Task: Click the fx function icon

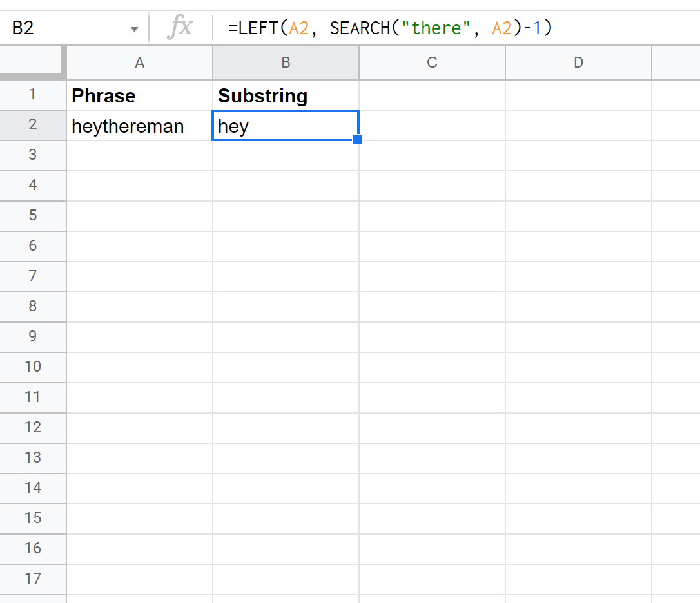Action: click(x=180, y=28)
